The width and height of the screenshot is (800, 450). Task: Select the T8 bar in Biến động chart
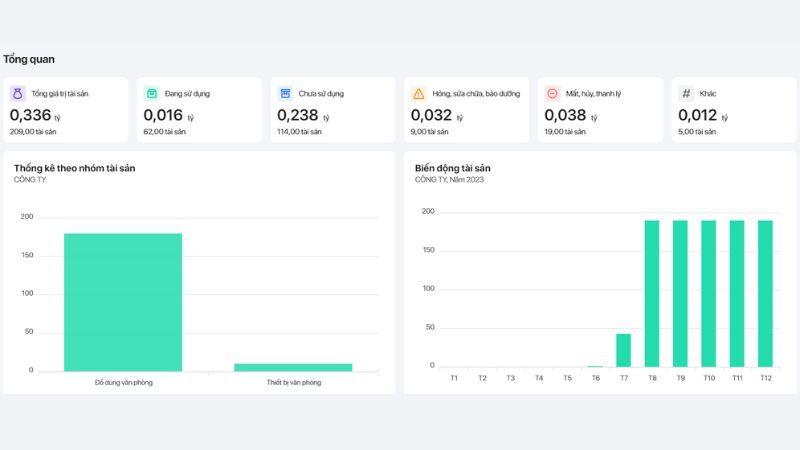[x=652, y=293]
